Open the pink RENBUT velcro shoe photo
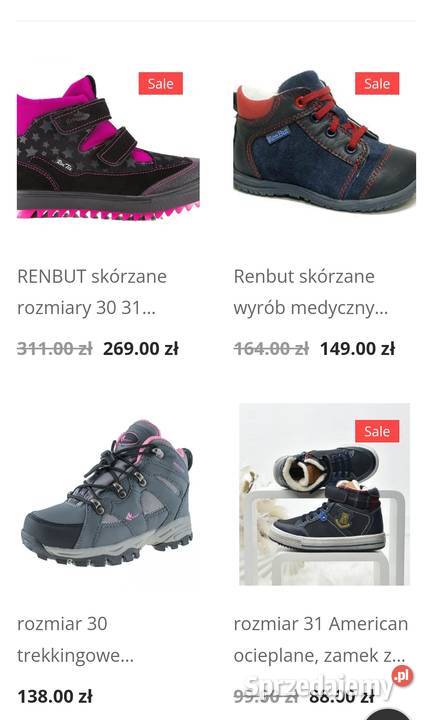Screen dimensions: 433x720 point(108,146)
